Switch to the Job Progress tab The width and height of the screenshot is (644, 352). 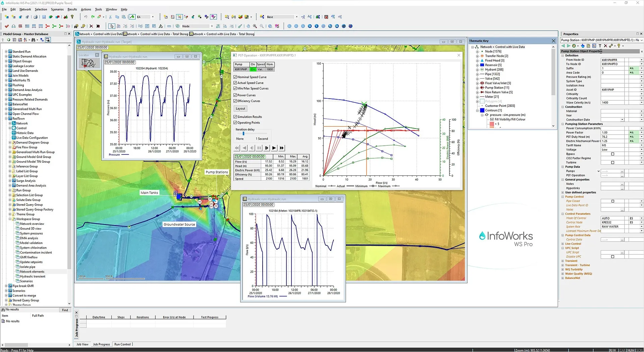101,344
